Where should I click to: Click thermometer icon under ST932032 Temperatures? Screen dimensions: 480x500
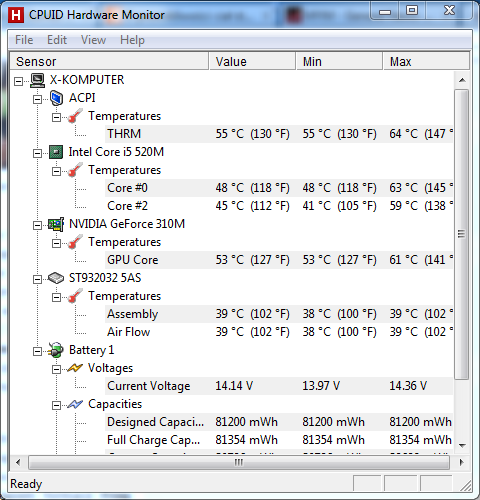pos(75,296)
